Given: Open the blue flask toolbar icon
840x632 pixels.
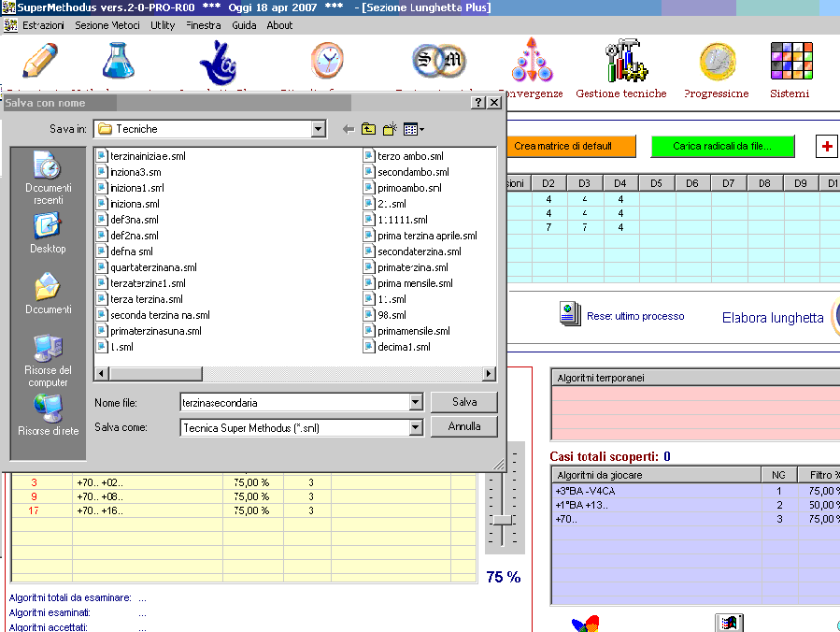Looking at the screenshot, I should click(118, 60).
